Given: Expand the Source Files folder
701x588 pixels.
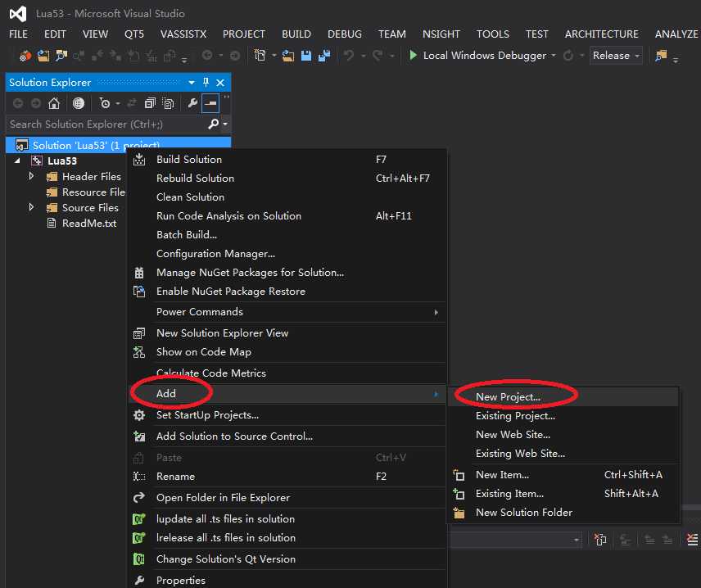Looking at the screenshot, I should [31, 207].
